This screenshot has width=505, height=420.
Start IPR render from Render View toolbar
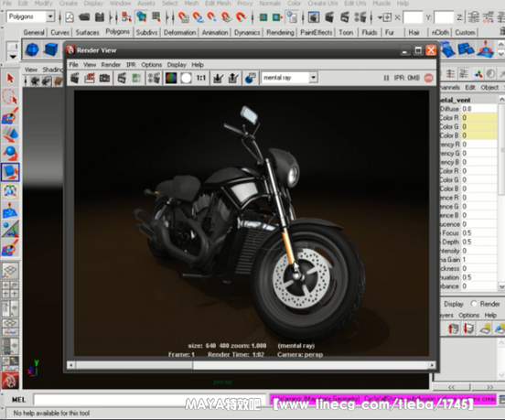pyautogui.click(x=122, y=78)
